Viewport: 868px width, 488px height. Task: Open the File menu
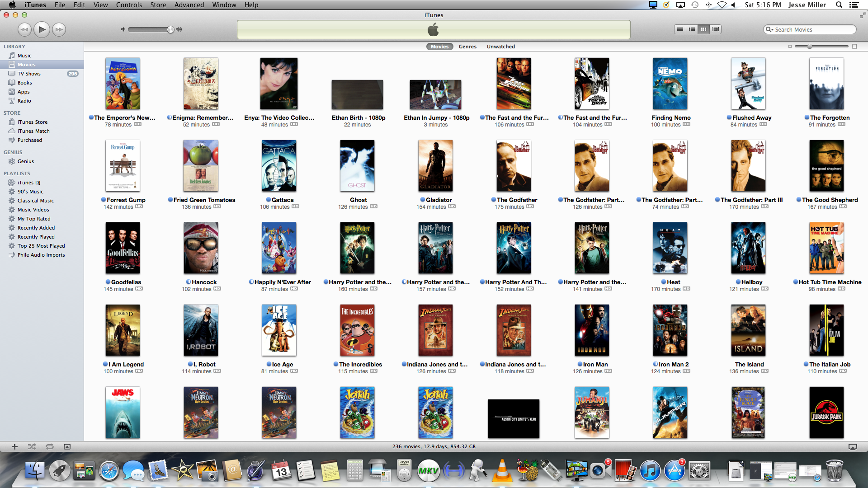[60, 5]
